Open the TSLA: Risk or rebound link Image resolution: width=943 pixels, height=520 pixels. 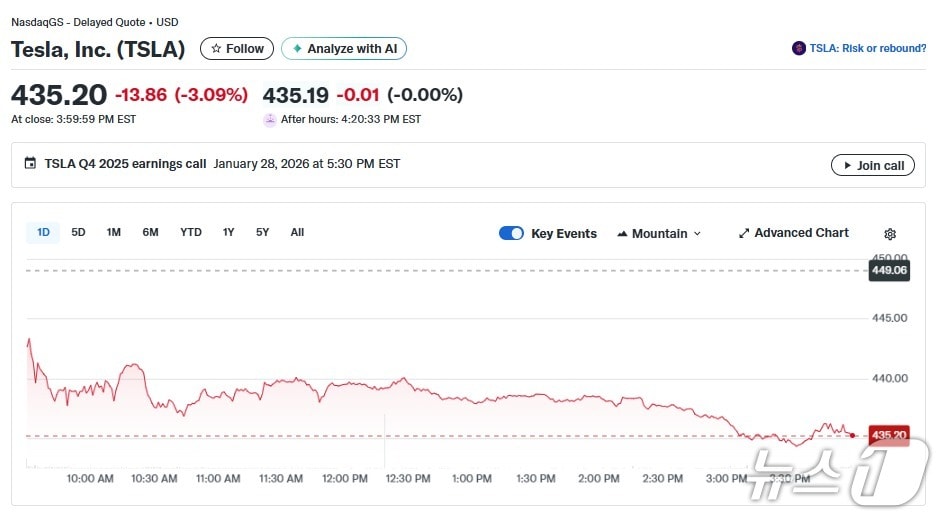click(867, 48)
